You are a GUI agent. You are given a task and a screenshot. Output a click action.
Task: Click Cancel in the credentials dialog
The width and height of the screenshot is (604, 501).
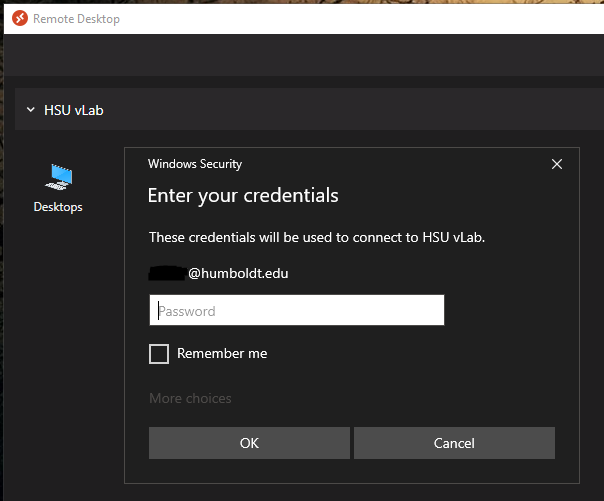(x=454, y=443)
